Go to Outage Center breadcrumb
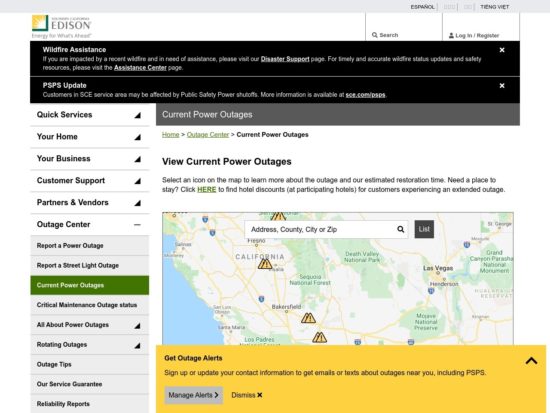 point(208,135)
